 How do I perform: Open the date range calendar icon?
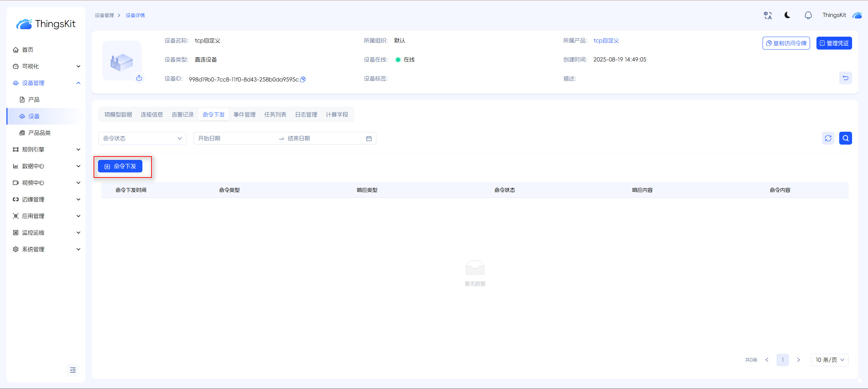(x=369, y=138)
